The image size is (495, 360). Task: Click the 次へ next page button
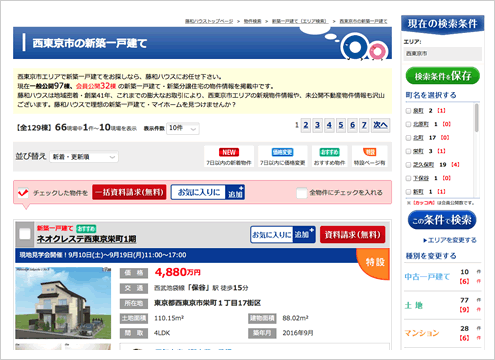tap(380, 125)
